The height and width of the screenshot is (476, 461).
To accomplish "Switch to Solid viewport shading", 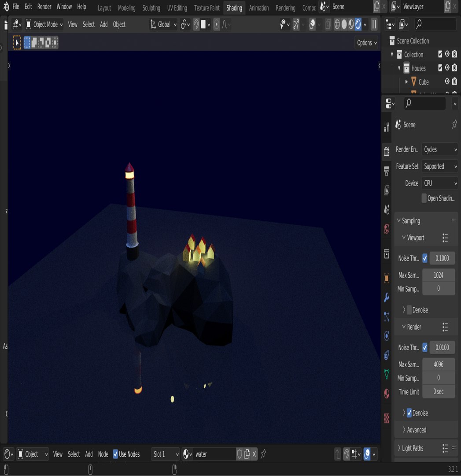I will point(344,25).
